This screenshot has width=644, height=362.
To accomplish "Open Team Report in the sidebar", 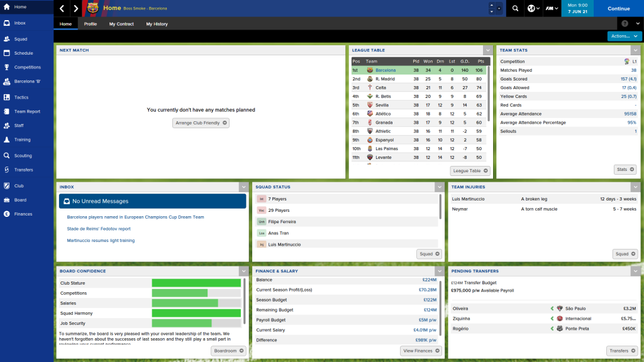I will pyautogui.click(x=26, y=111).
